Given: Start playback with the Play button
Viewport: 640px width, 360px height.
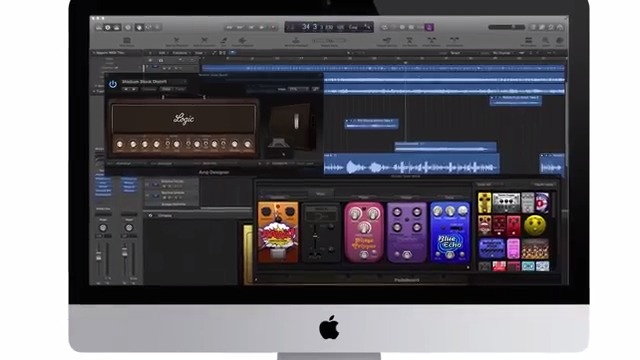Looking at the screenshot, I should click(262, 27).
